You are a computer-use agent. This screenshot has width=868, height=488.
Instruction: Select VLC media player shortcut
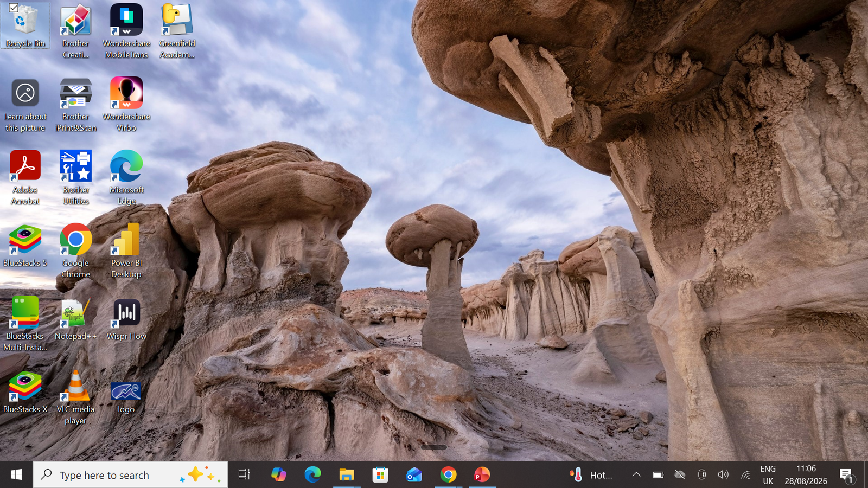coord(75,397)
